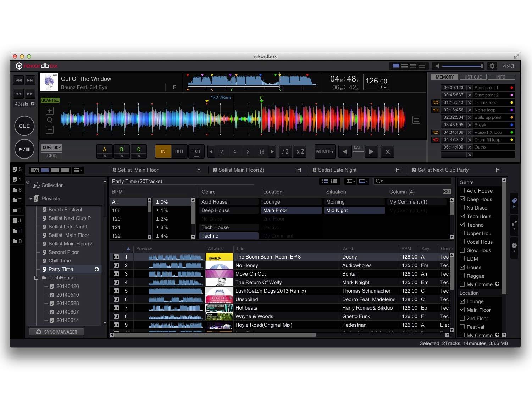Collapse the Playlists tree
The image size is (532, 399).
click(31, 199)
